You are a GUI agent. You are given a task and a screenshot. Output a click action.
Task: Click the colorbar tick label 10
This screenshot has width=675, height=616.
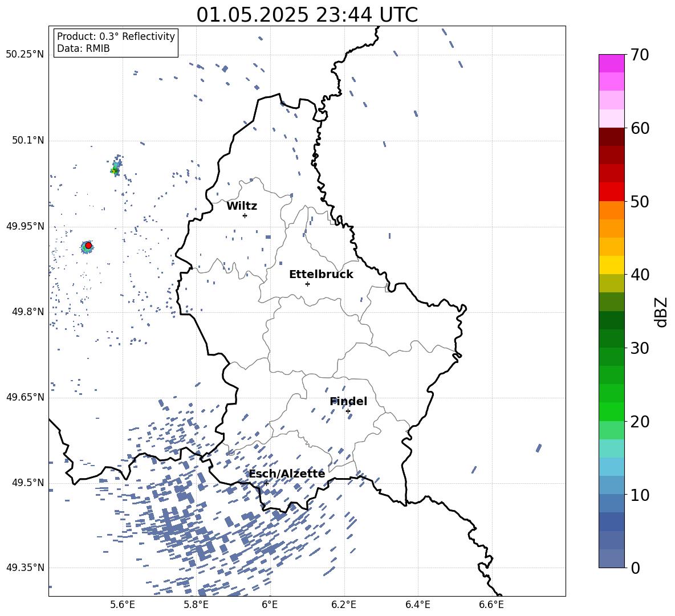point(640,495)
